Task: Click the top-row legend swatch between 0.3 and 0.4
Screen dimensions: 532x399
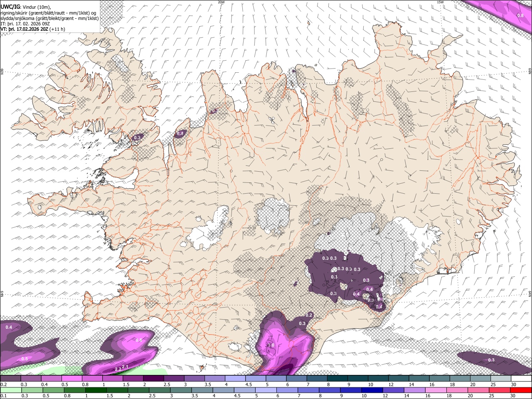Action: coord(31,379)
